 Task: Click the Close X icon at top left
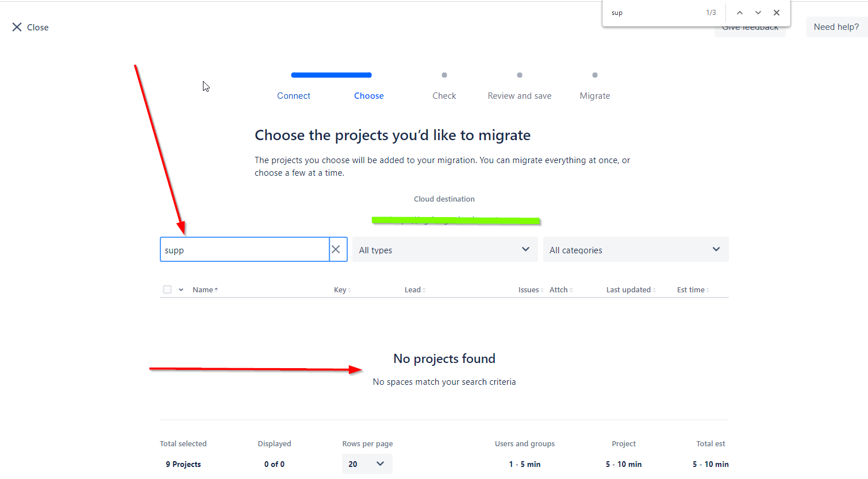17,27
